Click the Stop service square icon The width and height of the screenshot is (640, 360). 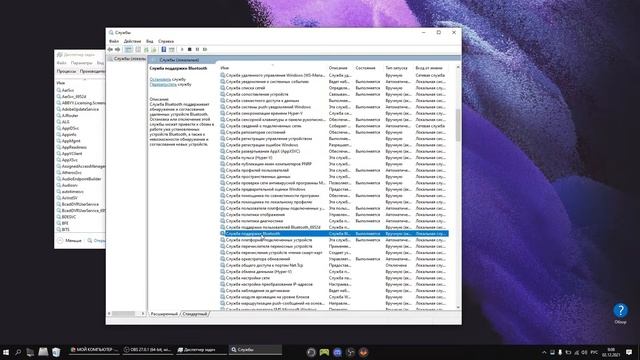pyautogui.click(x=189, y=49)
